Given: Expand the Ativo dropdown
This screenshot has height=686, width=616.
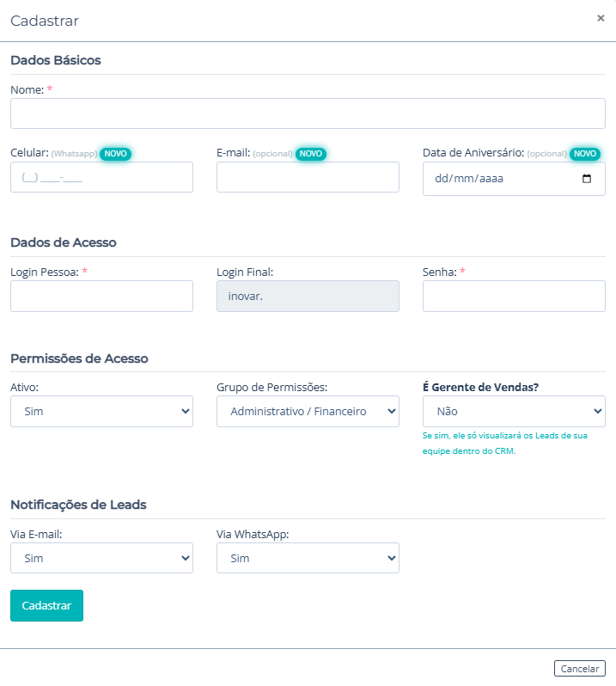Looking at the screenshot, I should coord(101,411).
